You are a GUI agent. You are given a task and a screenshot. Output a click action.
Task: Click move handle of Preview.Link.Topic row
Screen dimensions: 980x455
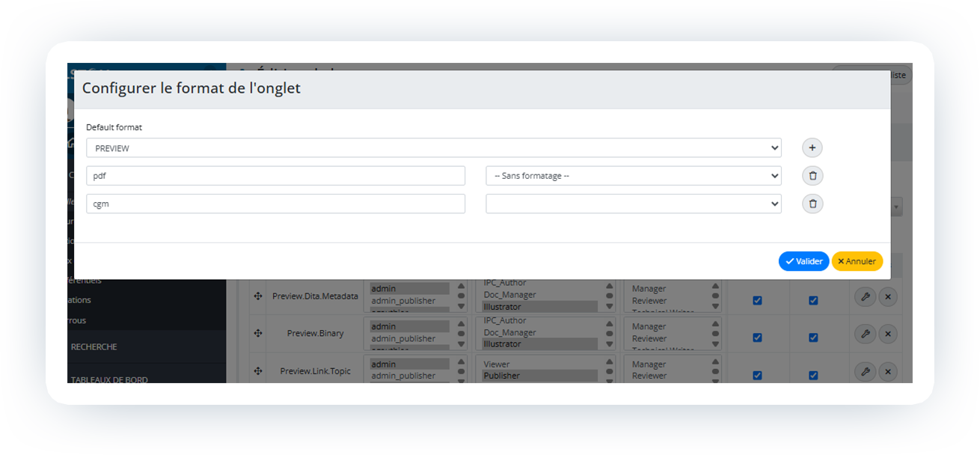coord(258,371)
